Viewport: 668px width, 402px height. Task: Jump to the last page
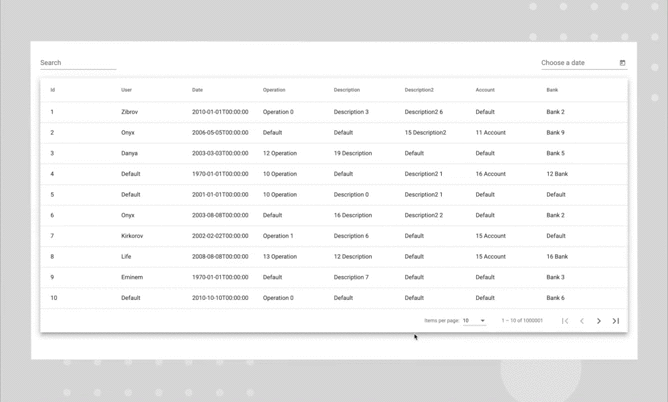616,321
